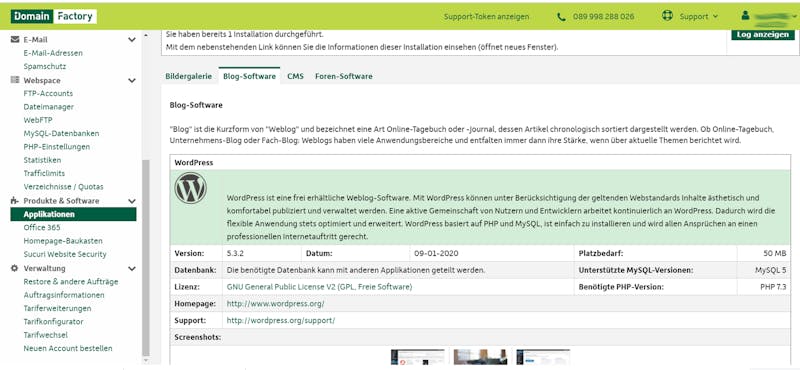
Task: Click the phone icon beside 089 998 288 026
Action: pos(562,17)
